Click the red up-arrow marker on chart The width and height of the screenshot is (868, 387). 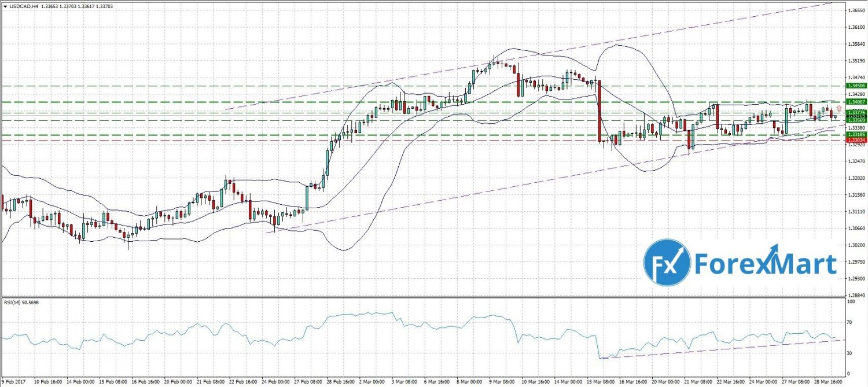pos(839,109)
